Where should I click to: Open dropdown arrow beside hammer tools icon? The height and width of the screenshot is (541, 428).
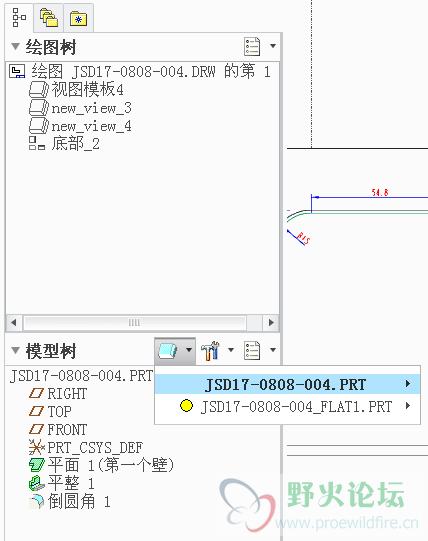click(231, 350)
